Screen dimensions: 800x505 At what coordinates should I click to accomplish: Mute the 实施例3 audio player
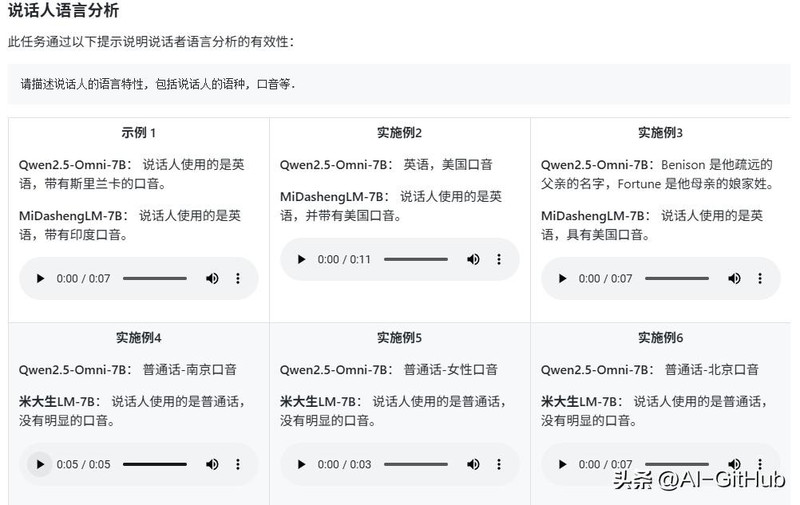click(734, 279)
